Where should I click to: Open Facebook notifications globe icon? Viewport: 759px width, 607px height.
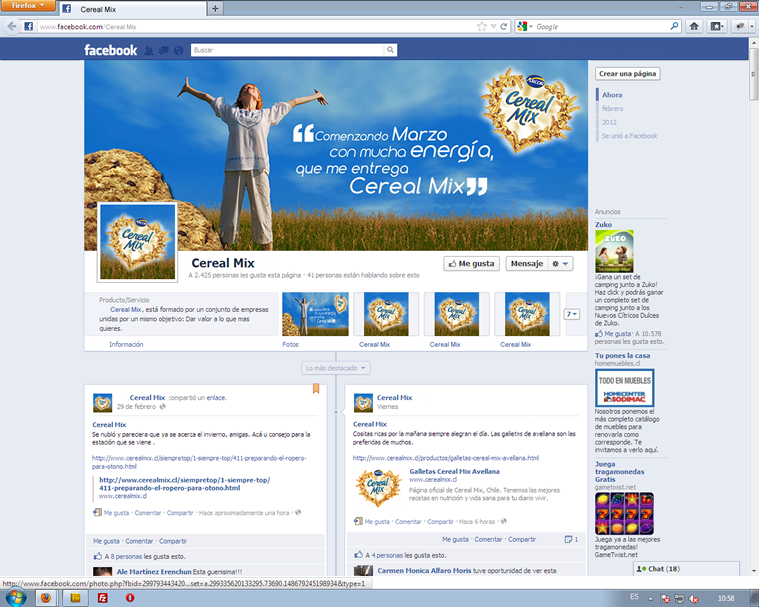tap(179, 50)
